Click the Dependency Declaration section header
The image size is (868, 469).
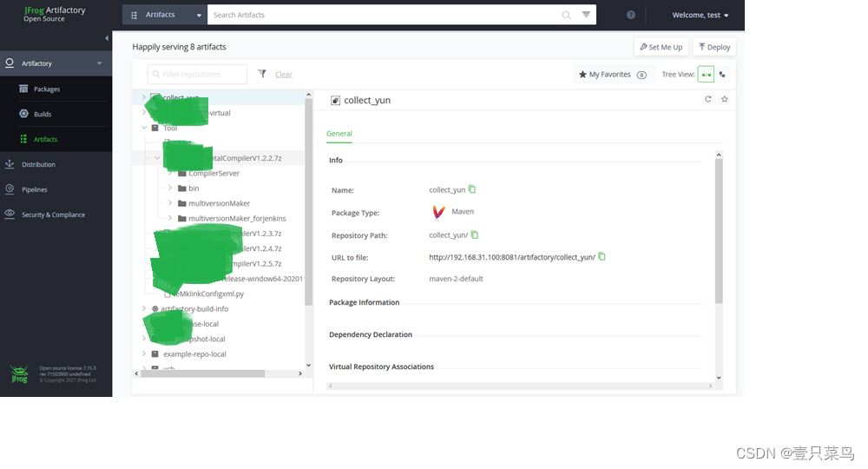coord(371,334)
